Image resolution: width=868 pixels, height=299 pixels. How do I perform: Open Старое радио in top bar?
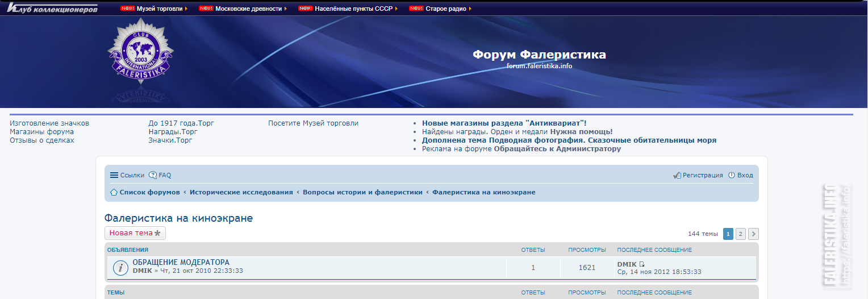pyautogui.click(x=446, y=9)
